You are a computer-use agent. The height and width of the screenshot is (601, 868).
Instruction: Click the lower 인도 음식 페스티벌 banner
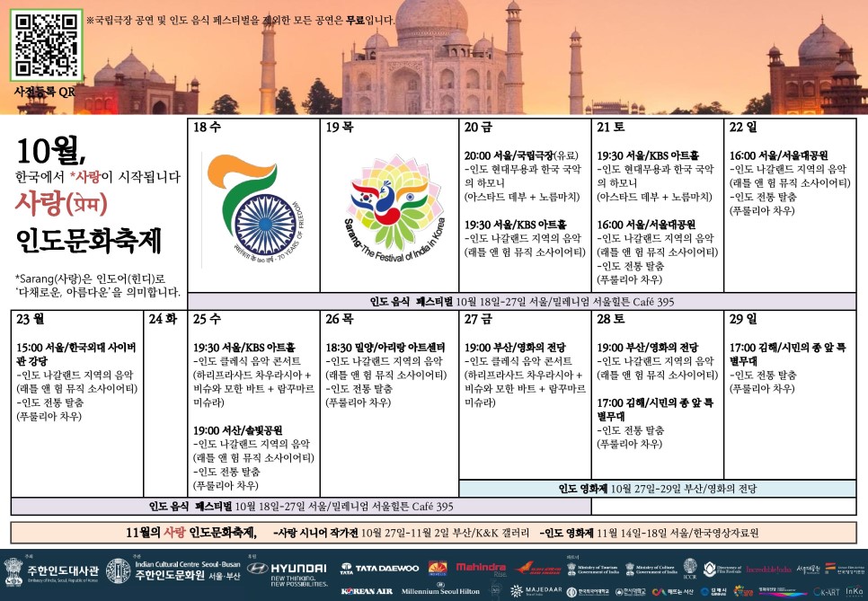(x=301, y=507)
